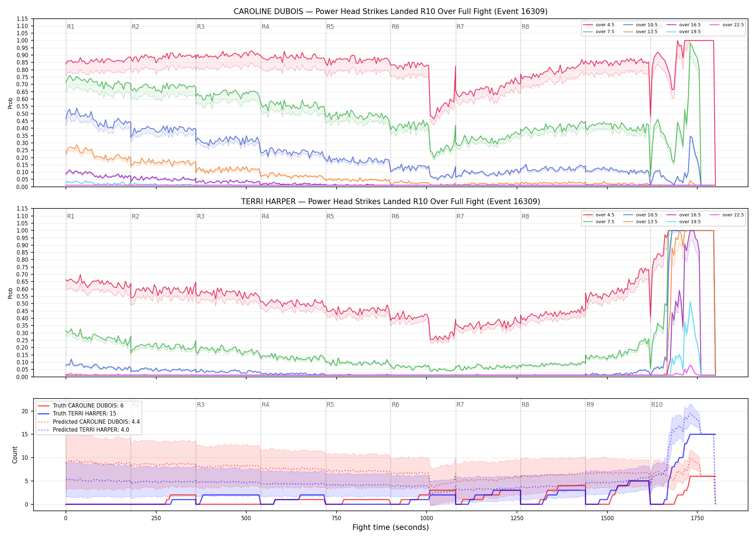Image resolution: width=756 pixels, height=540 pixels.
Task: Click the 'Count' y-axis label of the bottom chart
Action: (15, 455)
